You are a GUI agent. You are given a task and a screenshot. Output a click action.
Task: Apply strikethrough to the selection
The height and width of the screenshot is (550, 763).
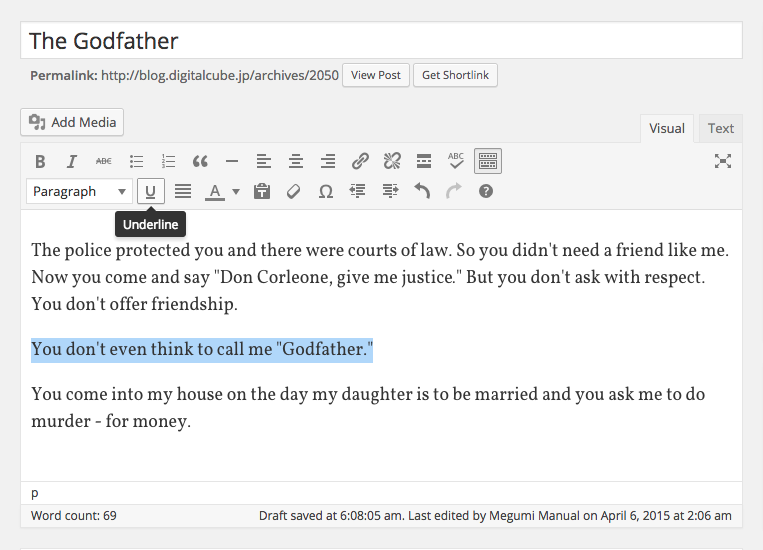point(104,161)
